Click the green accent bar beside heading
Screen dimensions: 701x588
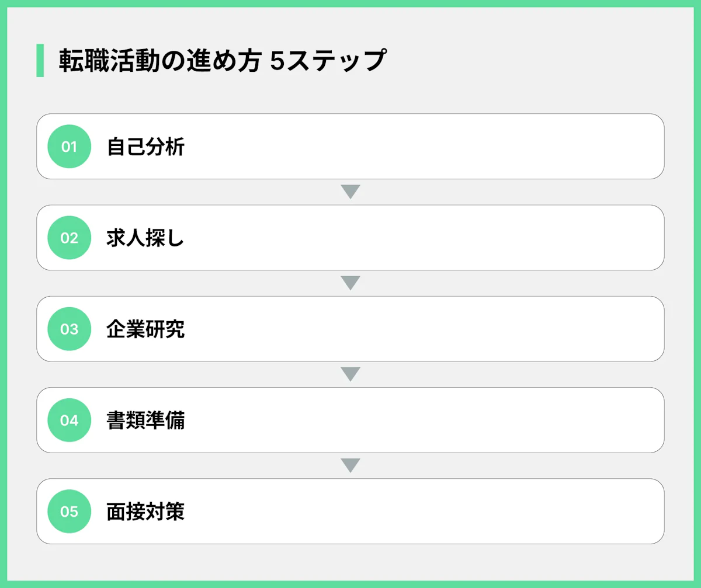coord(40,60)
